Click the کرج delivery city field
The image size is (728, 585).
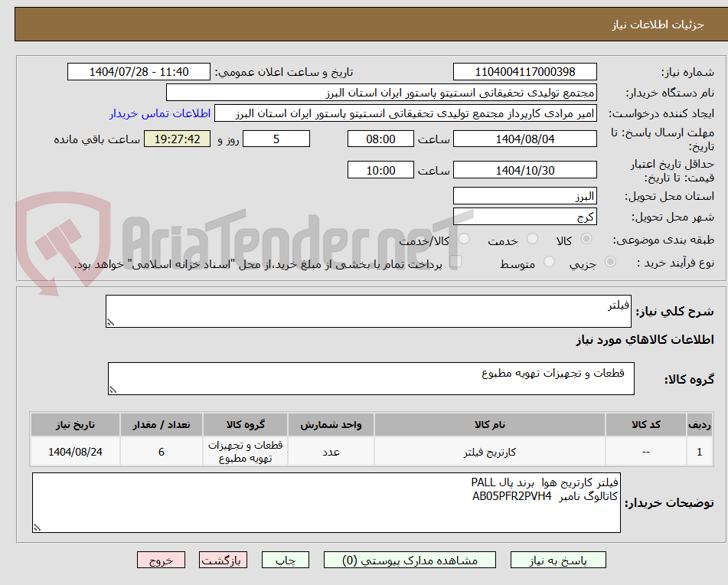[526, 217]
